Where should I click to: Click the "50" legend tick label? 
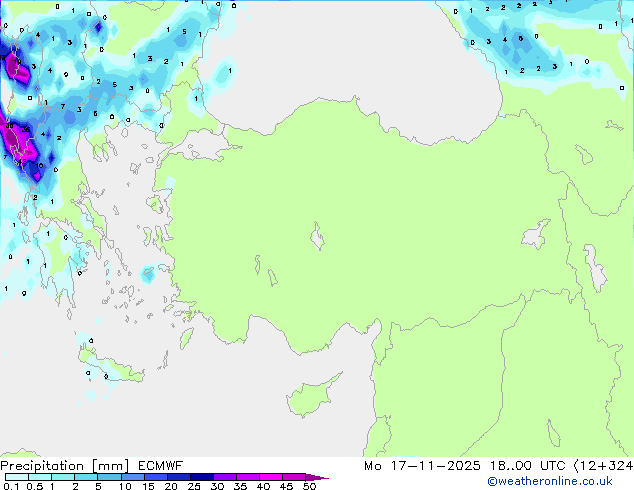pyautogui.click(x=309, y=486)
